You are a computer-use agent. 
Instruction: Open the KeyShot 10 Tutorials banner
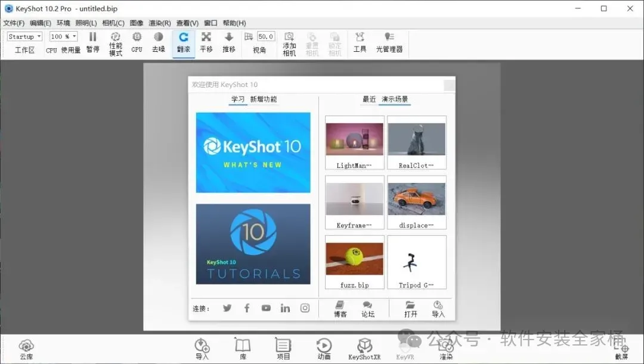tap(253, 244)
